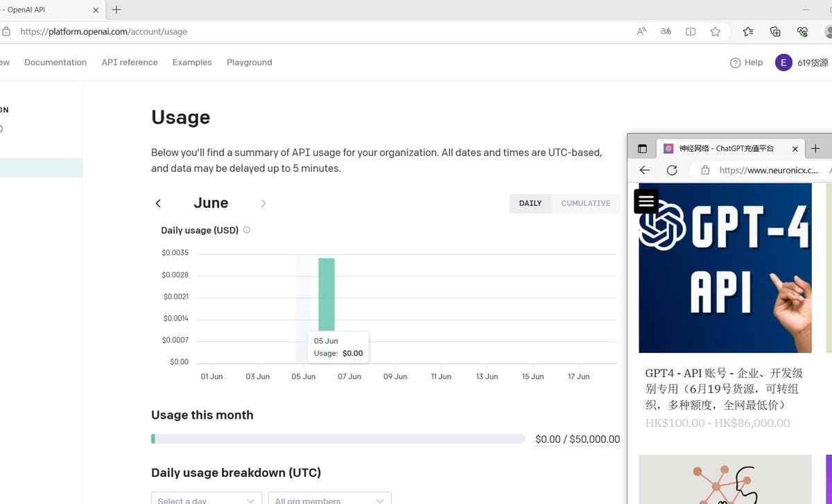
Task: Click the $0.00 usage this month value
Action: pyautogui.click(x=548, y=440)
